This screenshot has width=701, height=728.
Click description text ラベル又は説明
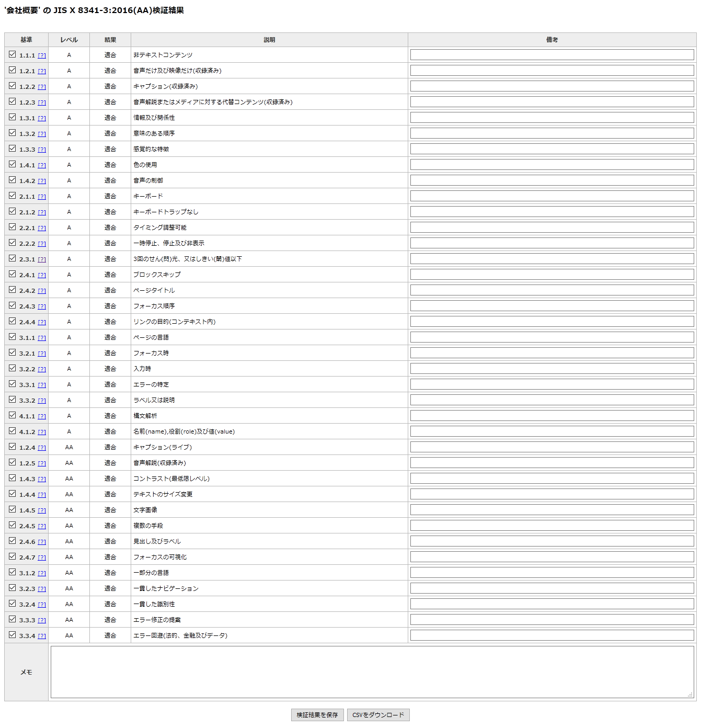coord(154,400)
